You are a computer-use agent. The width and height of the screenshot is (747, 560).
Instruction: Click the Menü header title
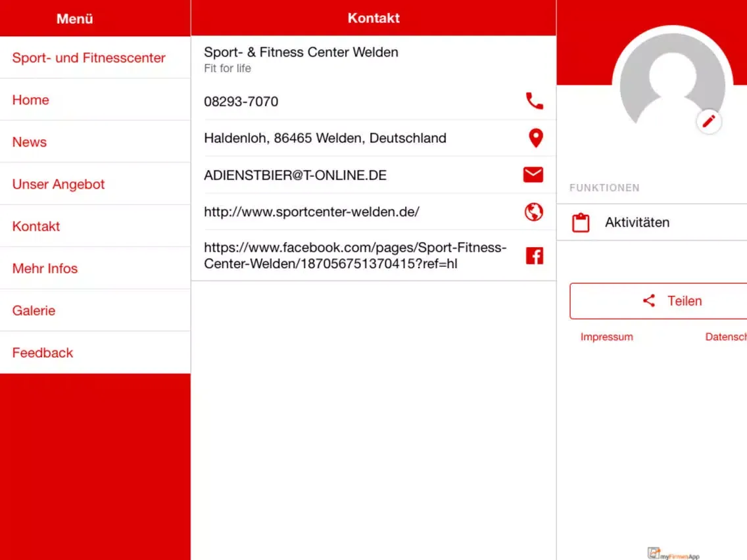pyautogui.click(x=75, y=18)
